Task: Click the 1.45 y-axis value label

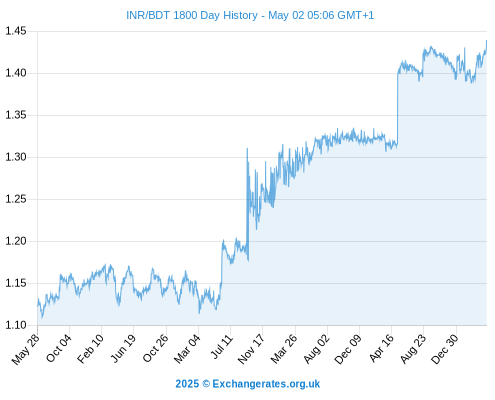Action: (x=16, y=31)
